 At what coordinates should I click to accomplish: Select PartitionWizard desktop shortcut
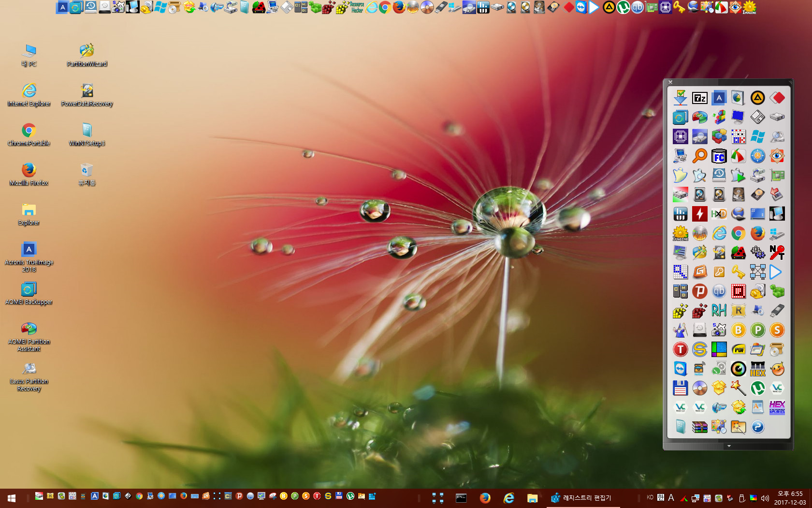click(x=87, y=55)
